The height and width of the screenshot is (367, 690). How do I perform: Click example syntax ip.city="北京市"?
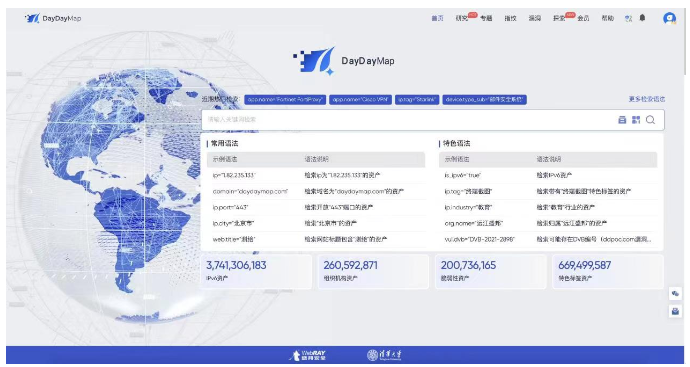click(234, 224)
